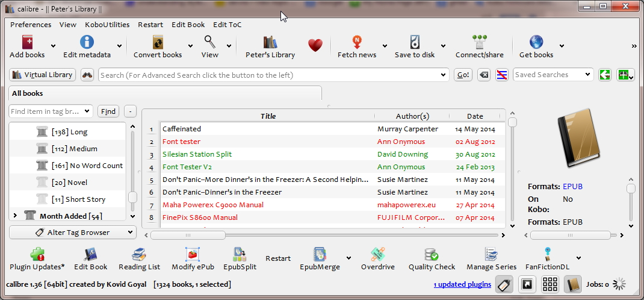
Task: Click the Add books icon
Action: tap(27, 42)
